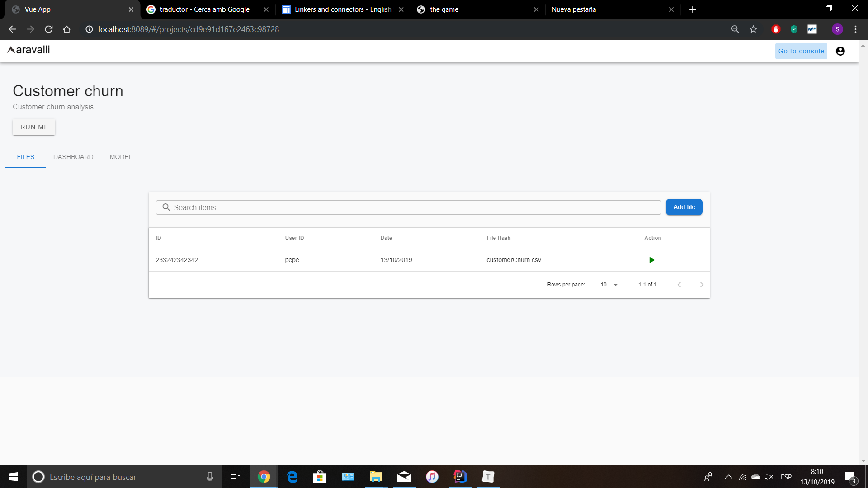
Task: Go to next table page
Action: pos(702,285)
